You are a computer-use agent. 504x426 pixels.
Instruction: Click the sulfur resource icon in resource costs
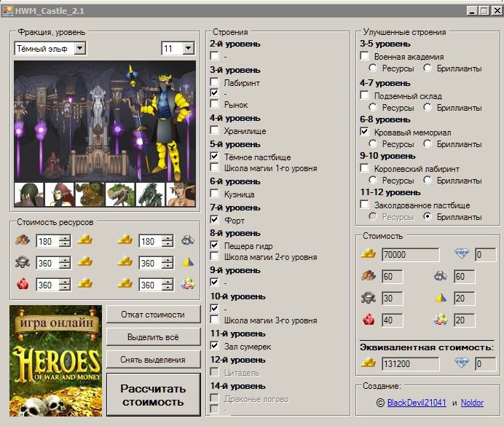click(188, 262)
